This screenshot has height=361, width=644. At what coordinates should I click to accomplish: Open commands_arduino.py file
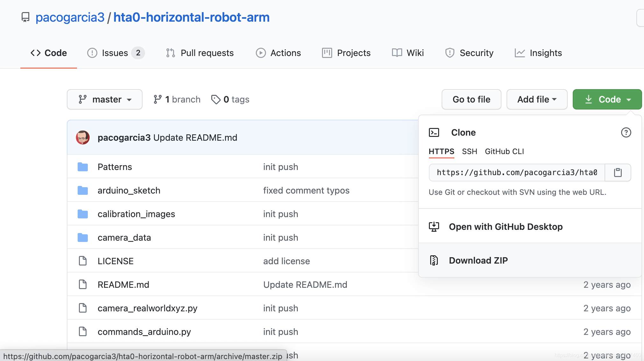pos(144,332)
